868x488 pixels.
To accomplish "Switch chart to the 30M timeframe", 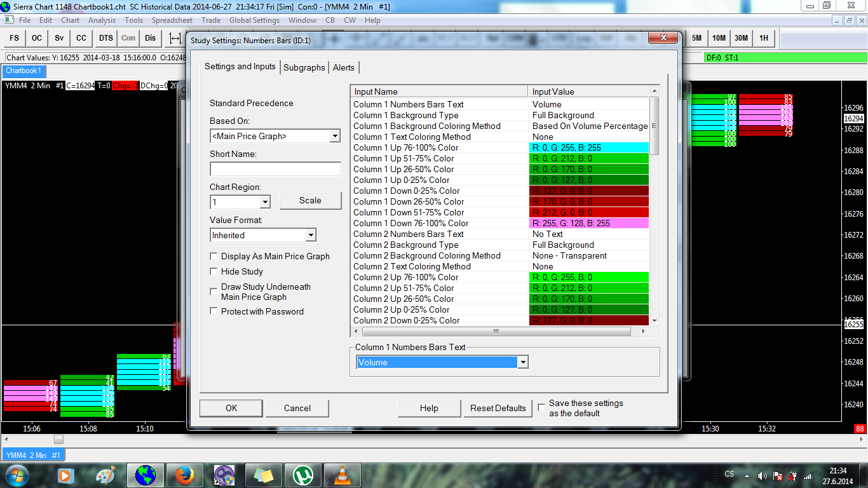I will [x=741, y=38].
